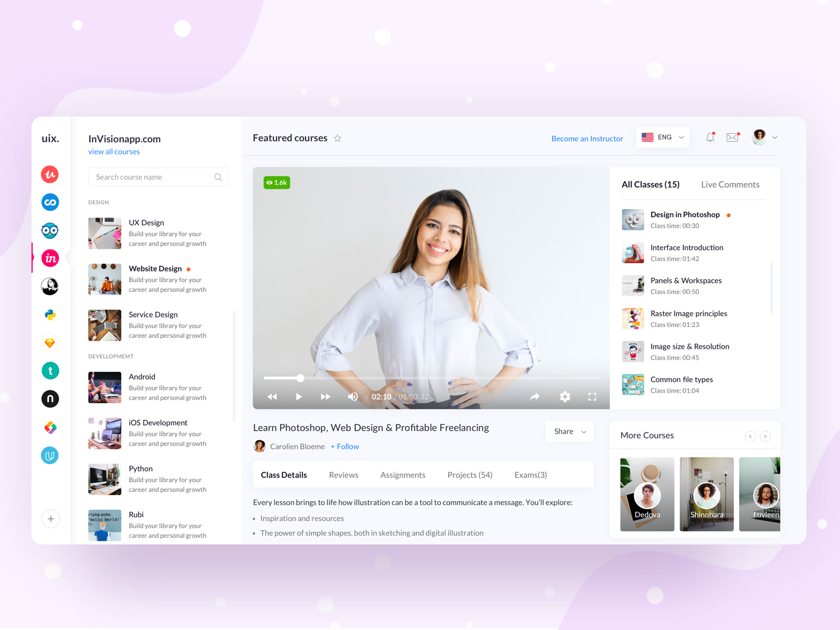Click the Search course name field
The height and width of the screenshot is (630, 840).
click(159, 177)
